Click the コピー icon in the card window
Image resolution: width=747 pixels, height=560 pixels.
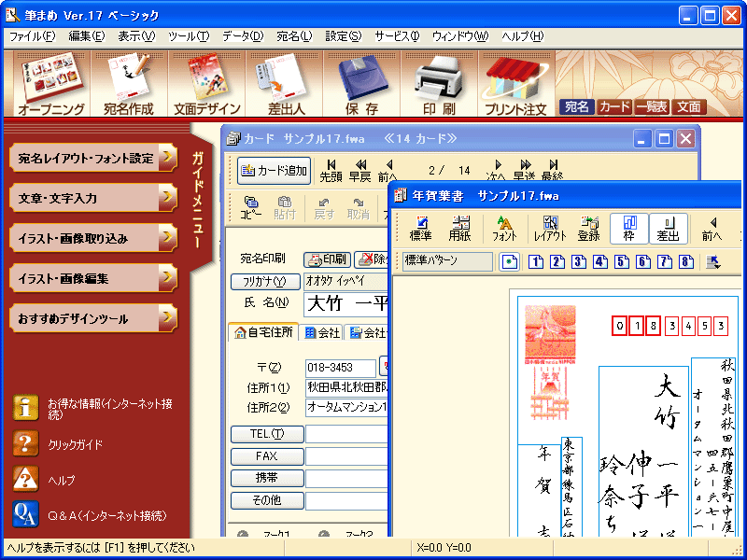coord(251,208)
